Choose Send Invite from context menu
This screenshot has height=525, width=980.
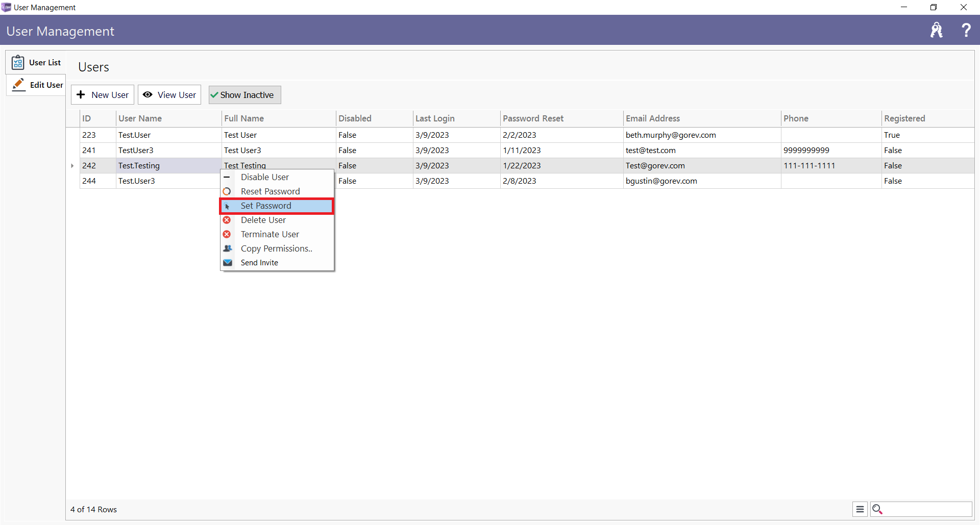(x=277, y=263)
